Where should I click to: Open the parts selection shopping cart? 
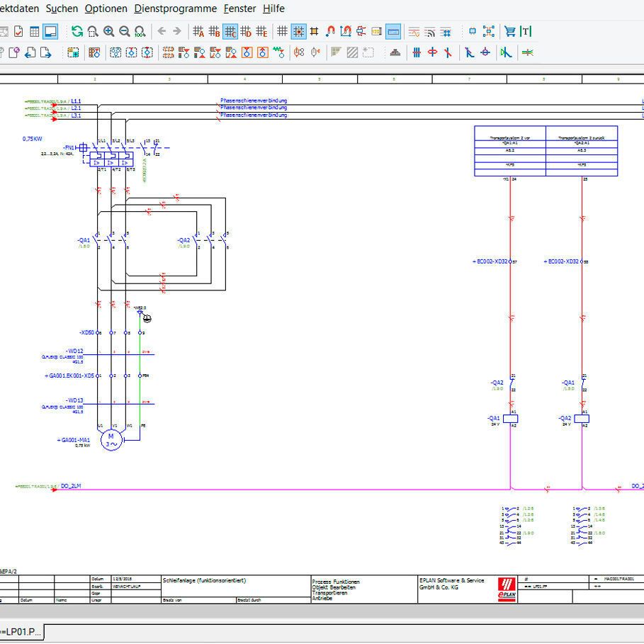(511, 31)
